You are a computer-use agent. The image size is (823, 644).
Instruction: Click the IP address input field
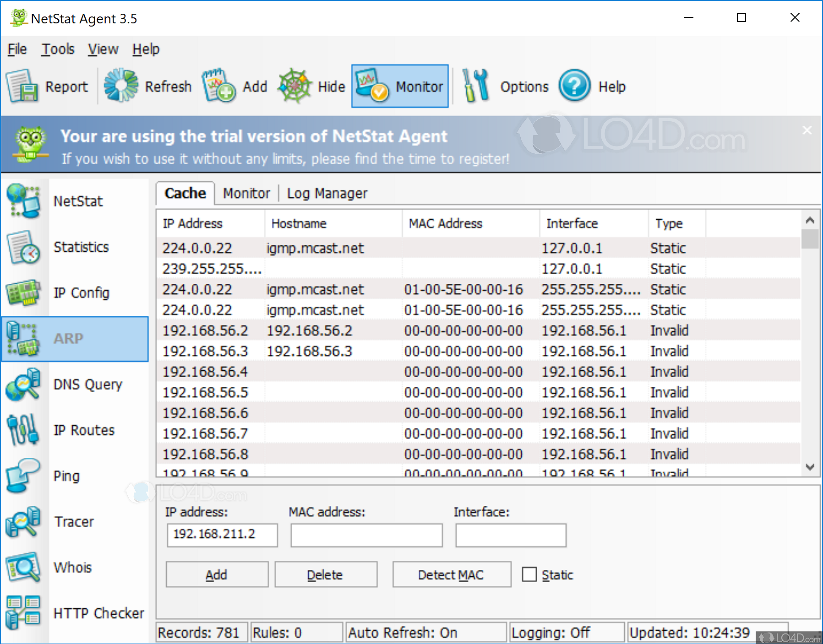222,535
